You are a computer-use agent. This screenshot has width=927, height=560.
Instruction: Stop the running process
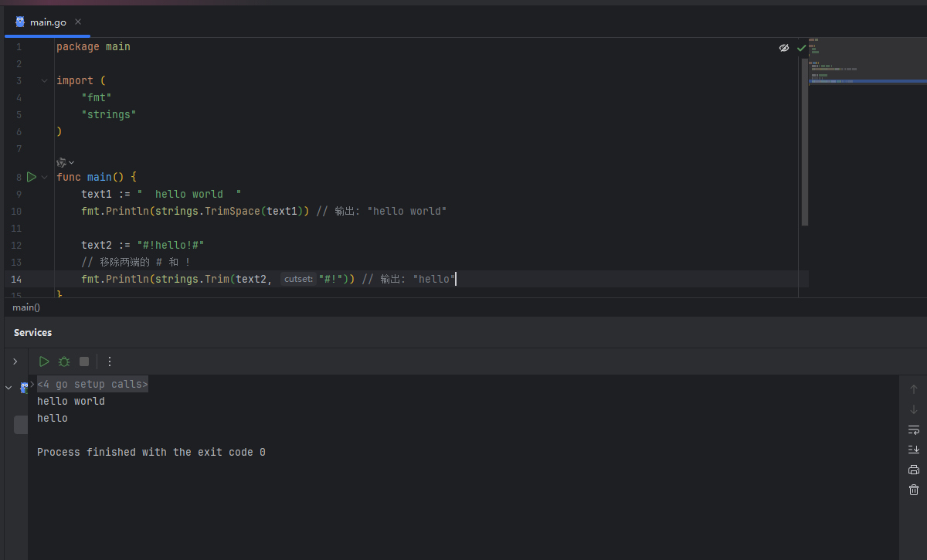coord(84,361)
